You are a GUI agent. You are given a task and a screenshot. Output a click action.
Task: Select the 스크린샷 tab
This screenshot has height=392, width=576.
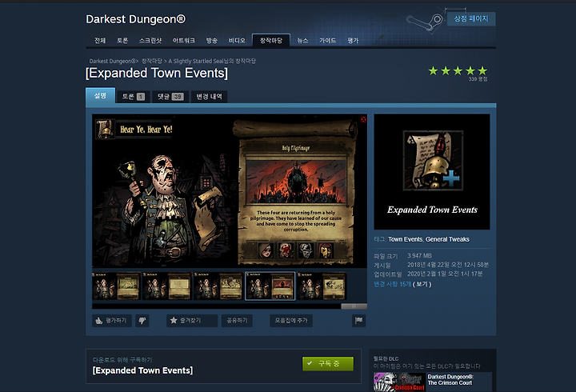[x=150, y=41]
